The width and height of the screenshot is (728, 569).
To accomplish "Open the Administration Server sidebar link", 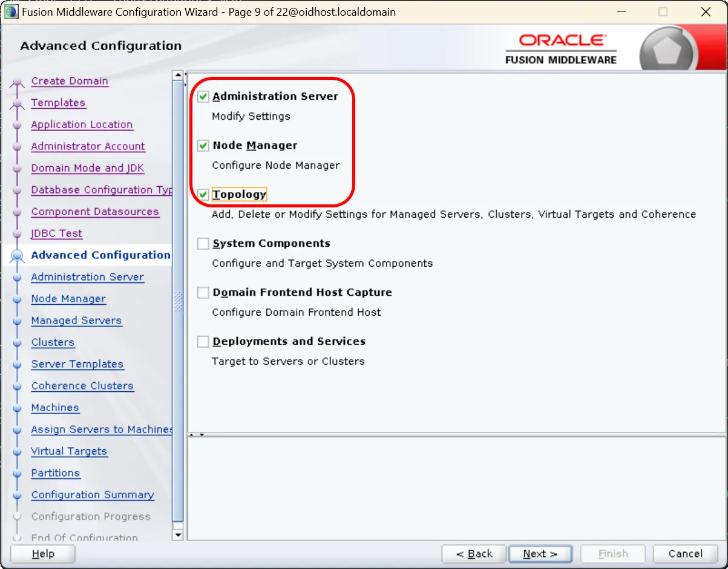I will pyautogui.click(x=88, y=277).
